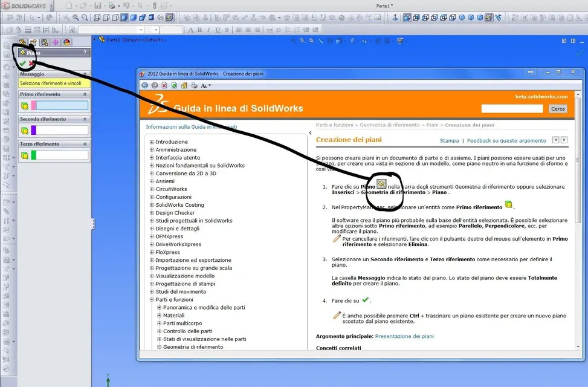Open the font size Aa dropdown in help
588x387 pixels.
pos(206,86)
